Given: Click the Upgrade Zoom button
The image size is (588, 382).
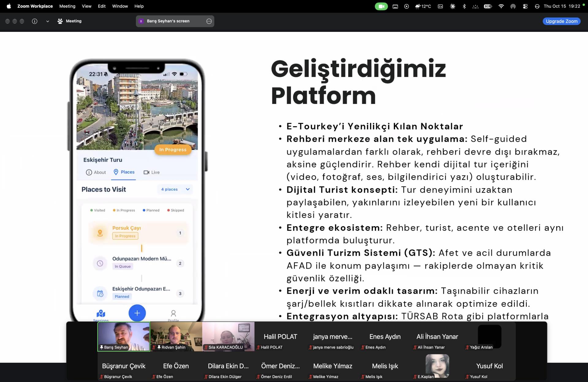Looking at the screenshot, I should pos(561,21).
